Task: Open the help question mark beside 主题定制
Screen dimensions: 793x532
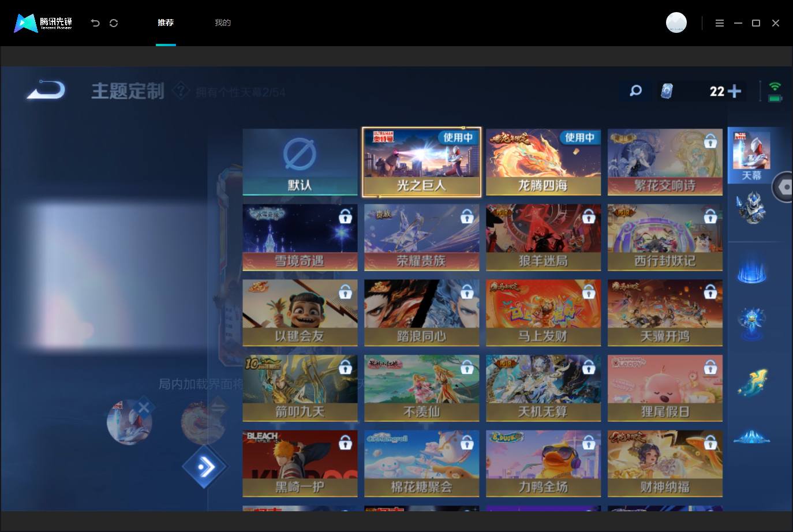Action: pyautogui.click(x=181, y=91)
